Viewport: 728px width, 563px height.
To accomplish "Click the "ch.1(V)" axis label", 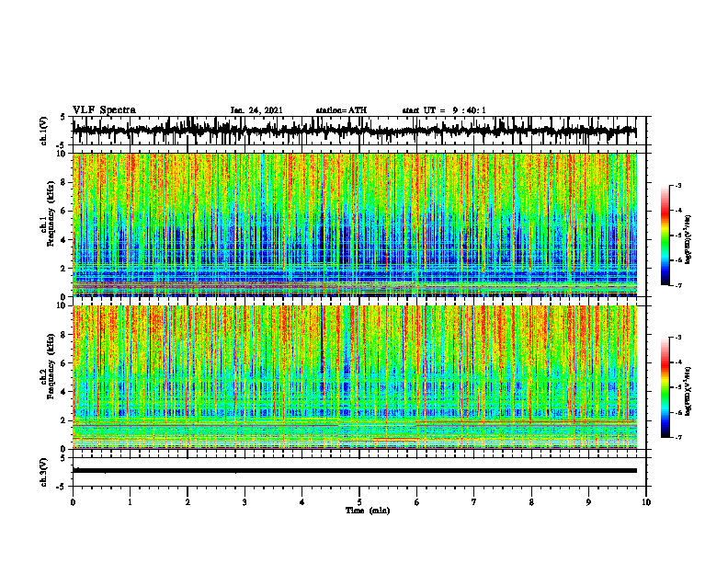I will pyautogui.click(x=44, y=131).
